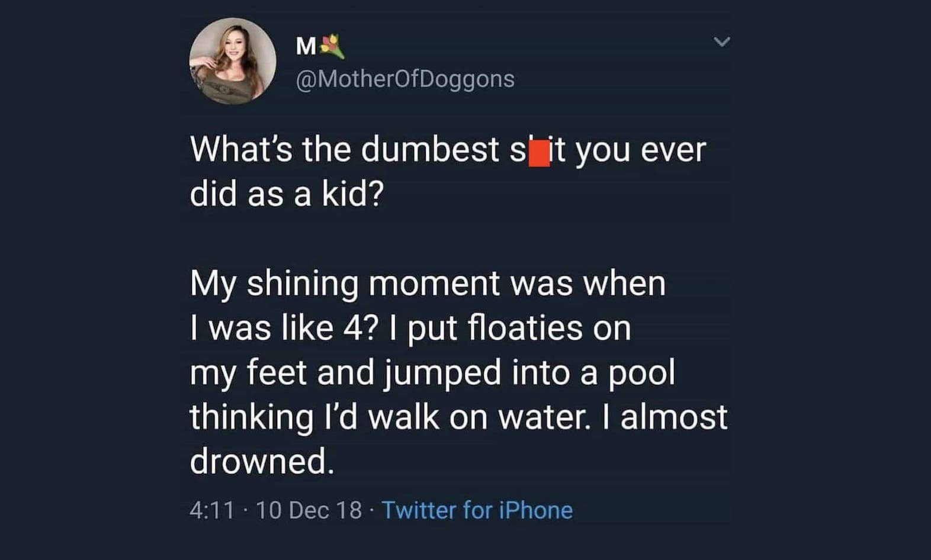The width and height of the screenshot is (931, 560).
Task: Click the "Twitter for iPhone" source link
Action: coord(477,510)
